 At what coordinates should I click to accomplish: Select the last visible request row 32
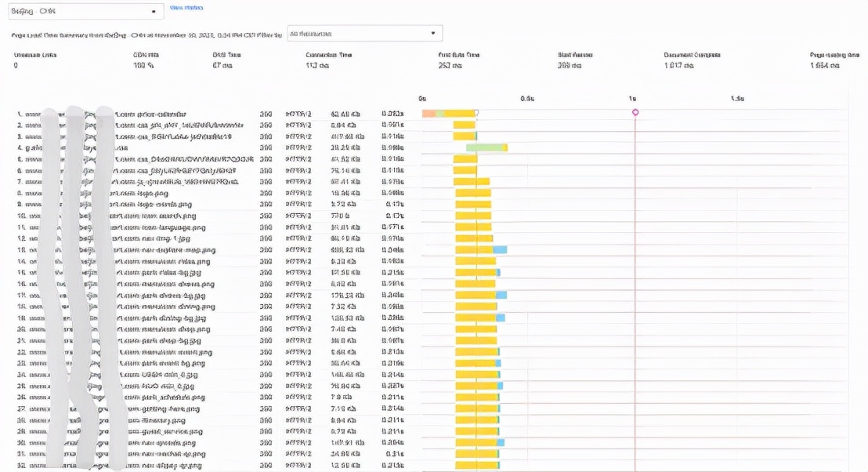(157, 466)
